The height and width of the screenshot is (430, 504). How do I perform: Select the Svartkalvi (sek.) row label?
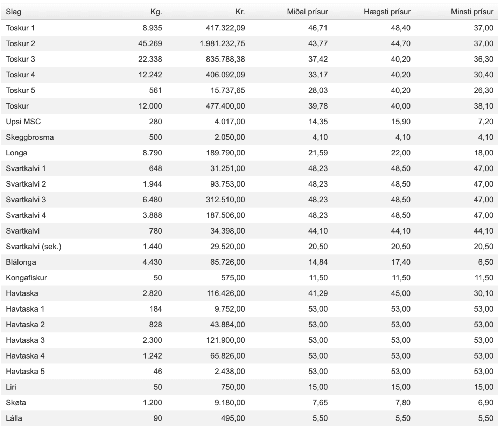(34, 247)
